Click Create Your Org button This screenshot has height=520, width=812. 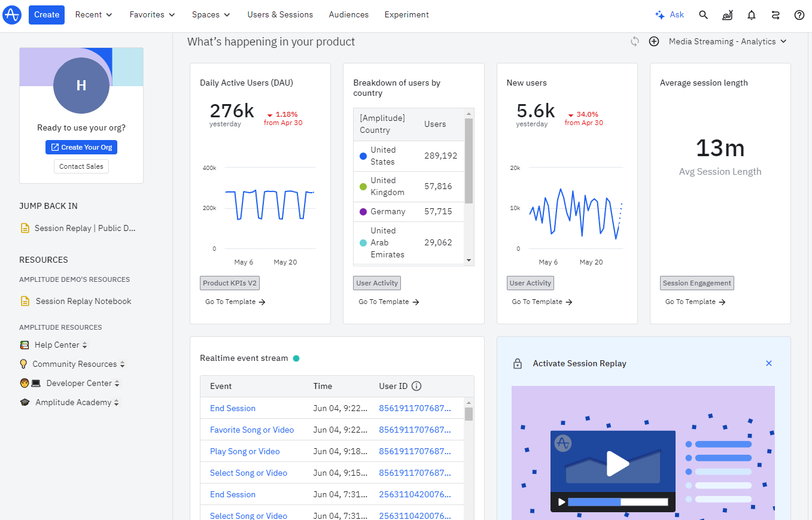point(81,147)
